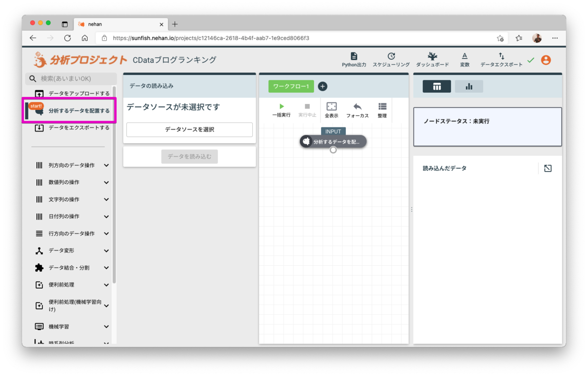Screen dimensions: 588x376
Task: Open the スケジューリング scheduling icon
Action: [391, 58]
